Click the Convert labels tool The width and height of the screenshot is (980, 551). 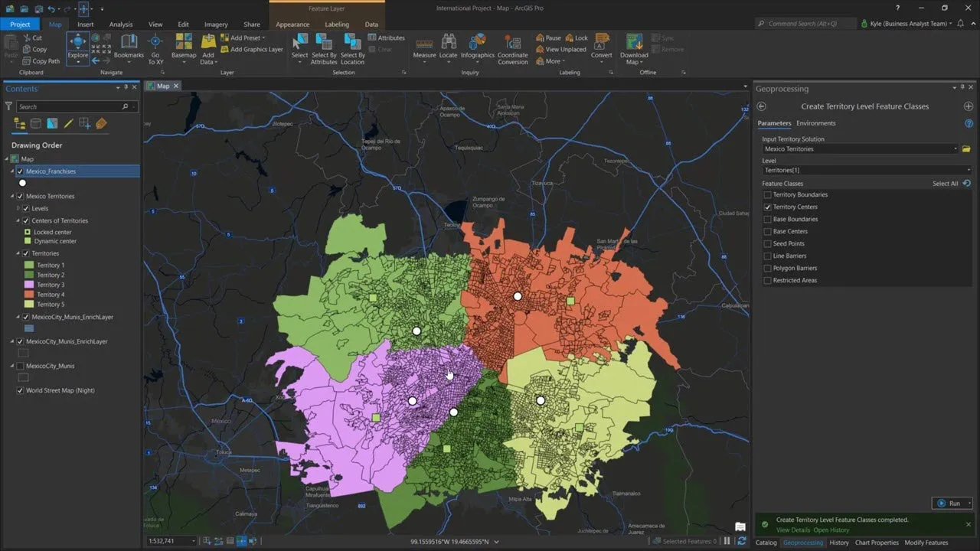coord(601,47)
